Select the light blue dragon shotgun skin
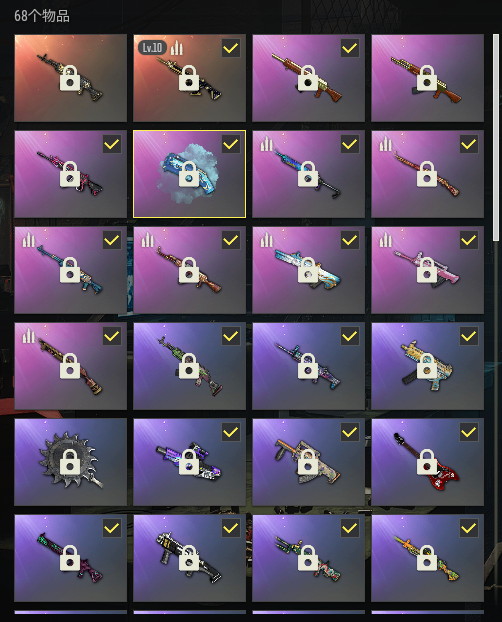The width and height of the screenshot is (502, 622). [x=308, y=270]
